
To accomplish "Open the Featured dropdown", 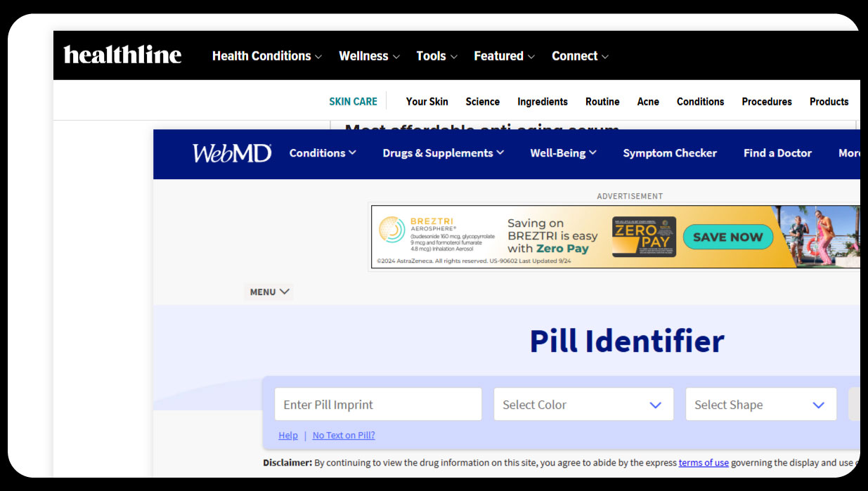I will click(504, 56).
